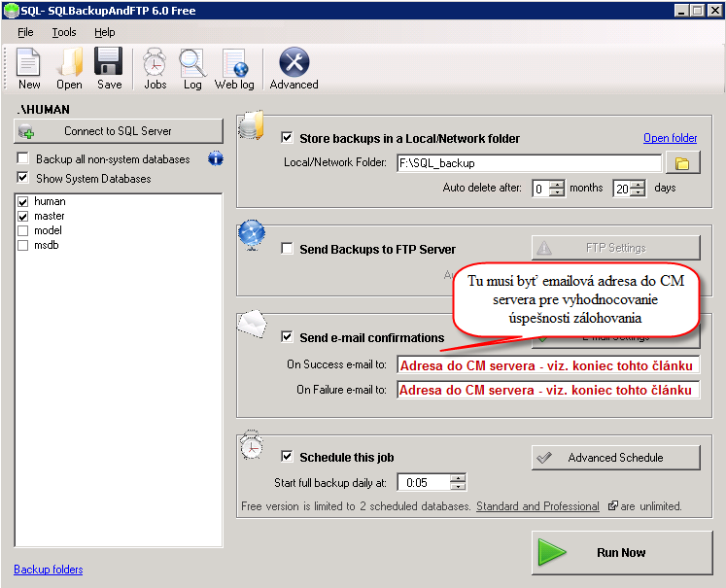Screen dimensions: 726x588
Task: Open the Help menu
Action: click(x=105, y=32)
